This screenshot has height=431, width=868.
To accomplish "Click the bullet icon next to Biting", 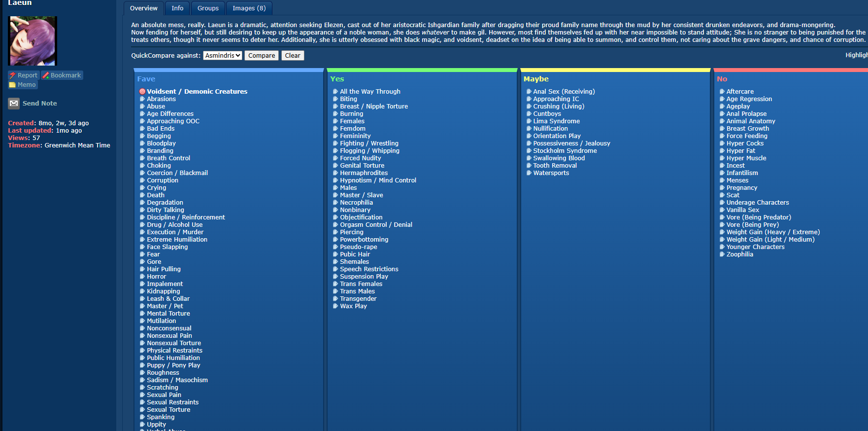I will tap(335, 99).
